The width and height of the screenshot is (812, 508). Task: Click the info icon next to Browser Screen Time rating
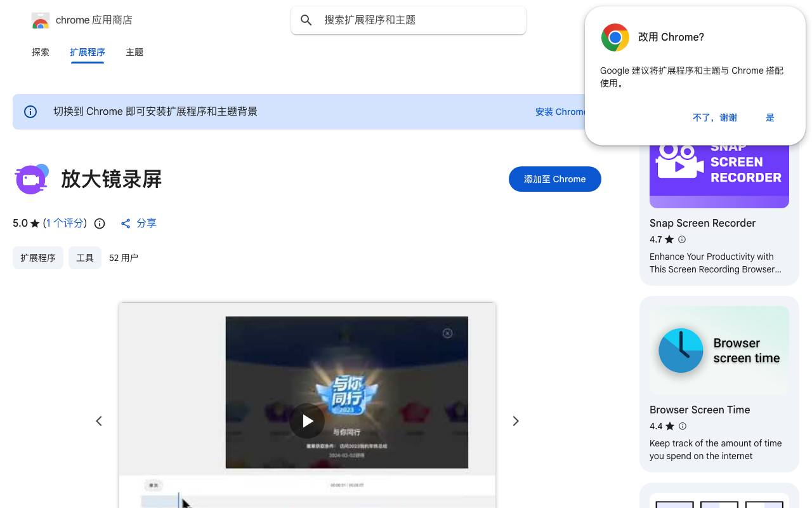tap(683, 426)
